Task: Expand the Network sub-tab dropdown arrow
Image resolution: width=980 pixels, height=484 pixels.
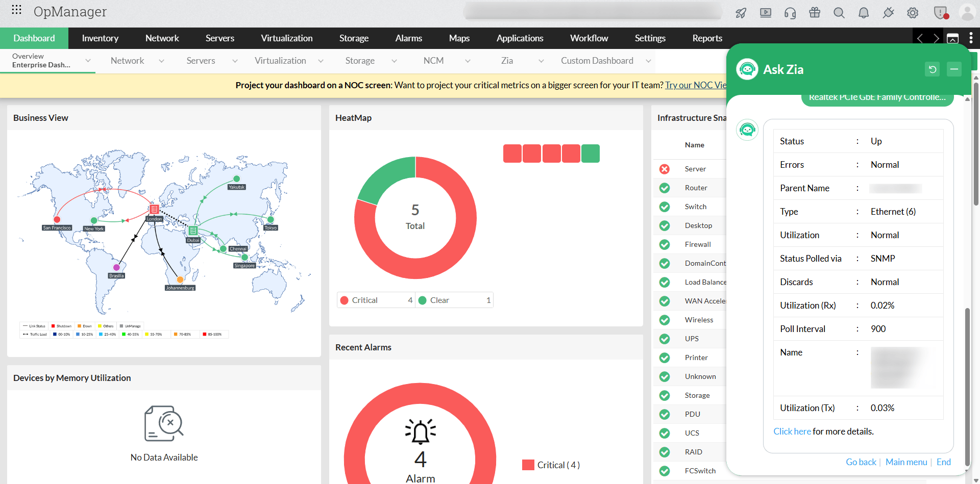Action: pyautogui.click(x=162, y=61)
